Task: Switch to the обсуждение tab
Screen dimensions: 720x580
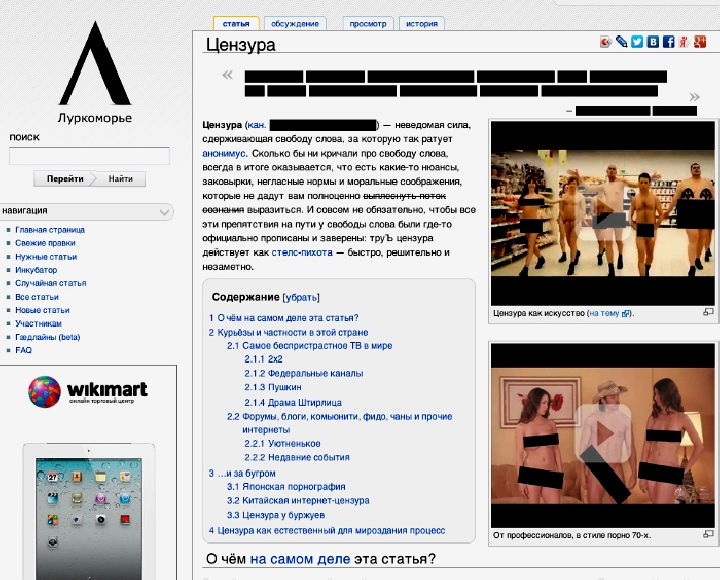Action: click(295, 23)
